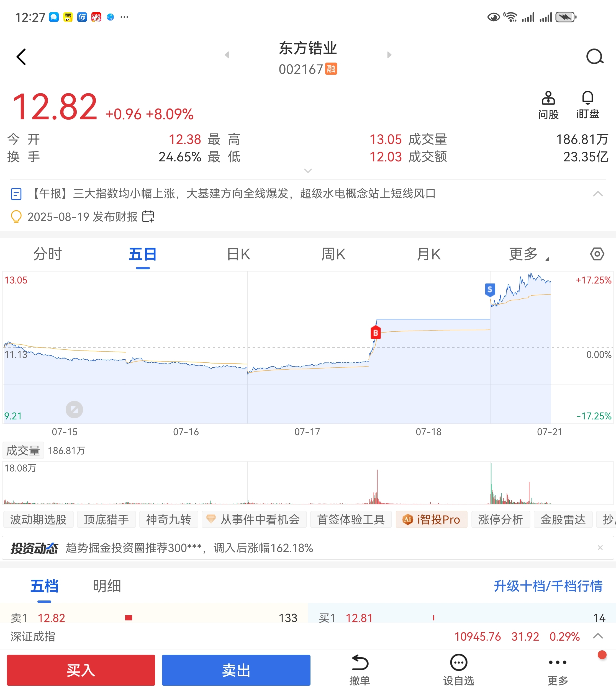Tap 买1 price 12.81 row
The width and height of the screenshot is (616, 691).
(x=462, y=618)
